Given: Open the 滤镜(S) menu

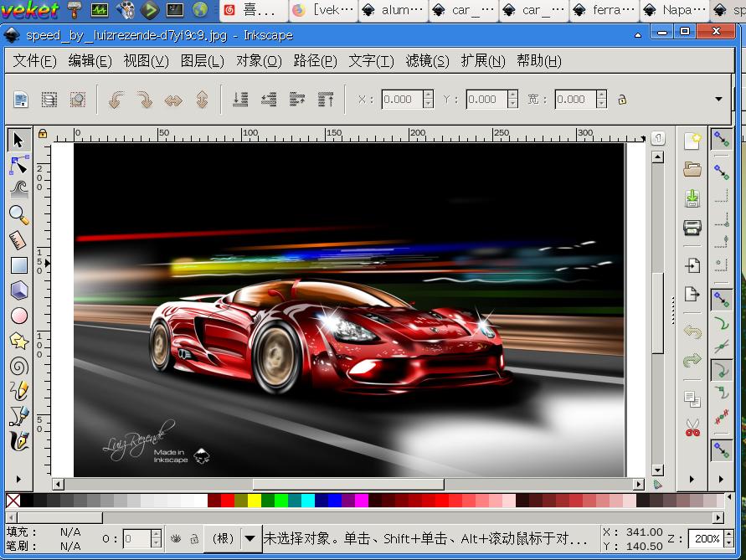Looking at the screenshot, I should click(427, 61).
